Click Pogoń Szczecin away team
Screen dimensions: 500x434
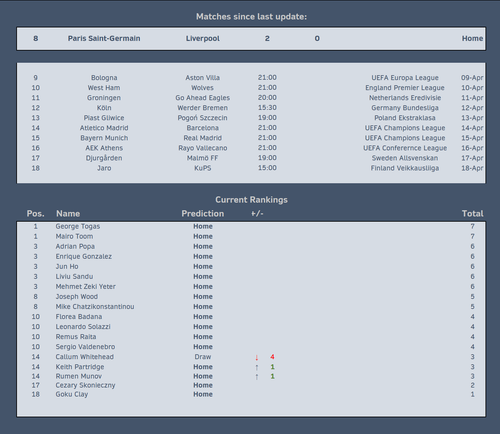tap(203, 118)
